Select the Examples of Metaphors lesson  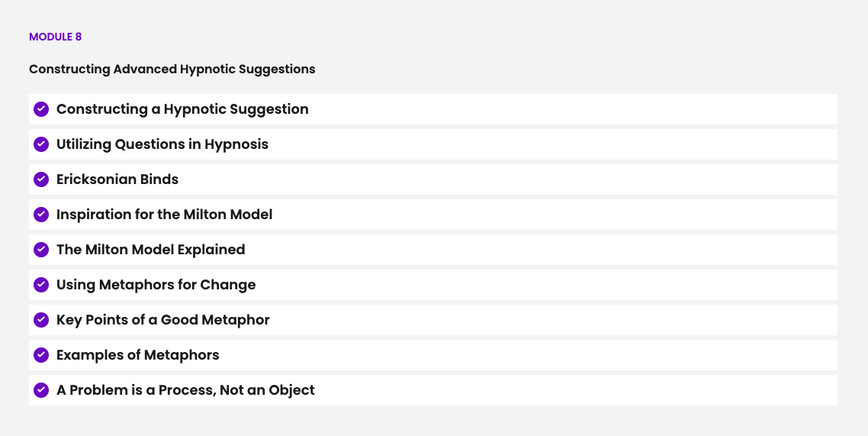[x=137, y=355]
